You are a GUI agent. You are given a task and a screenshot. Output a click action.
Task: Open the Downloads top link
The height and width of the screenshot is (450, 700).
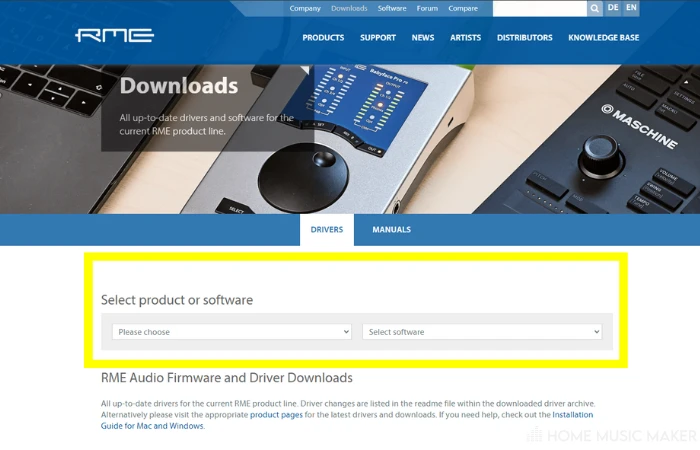(x=349, y=8)
